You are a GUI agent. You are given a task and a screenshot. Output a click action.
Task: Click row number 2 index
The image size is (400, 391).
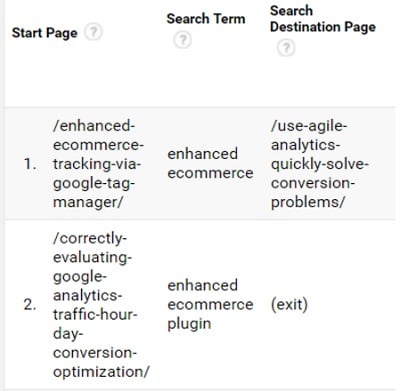tap(30, 305)
